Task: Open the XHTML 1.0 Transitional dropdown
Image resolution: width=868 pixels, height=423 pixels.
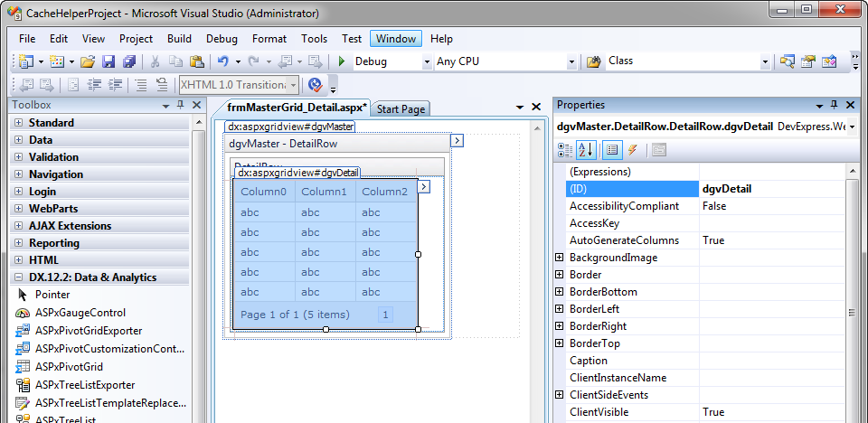Action: pos(293,85)
